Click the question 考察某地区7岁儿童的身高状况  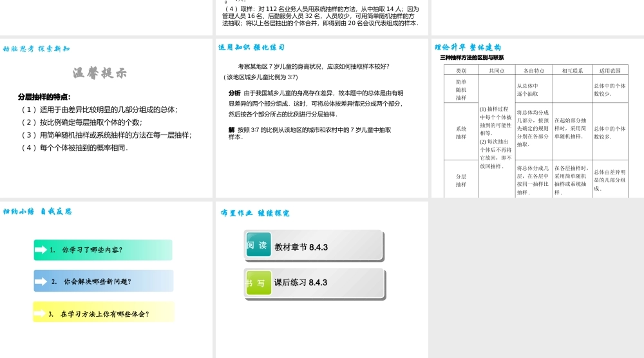pos(314,66)
